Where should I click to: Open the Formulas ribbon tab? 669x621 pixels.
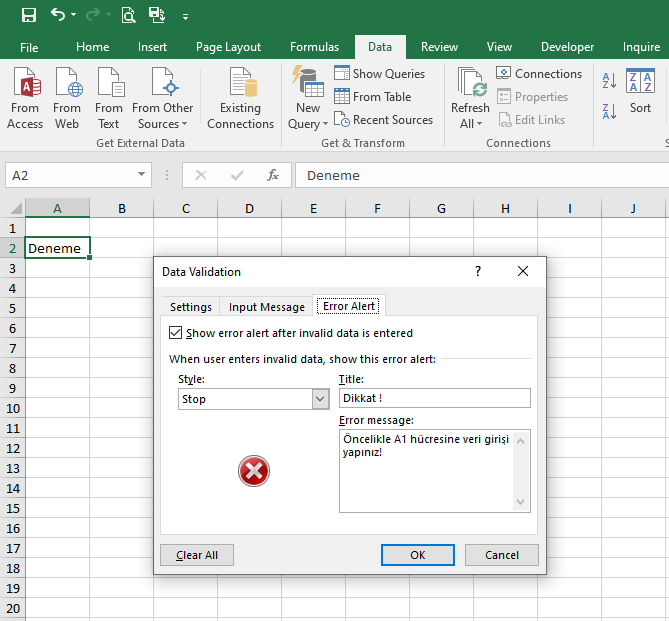[314, 47]
